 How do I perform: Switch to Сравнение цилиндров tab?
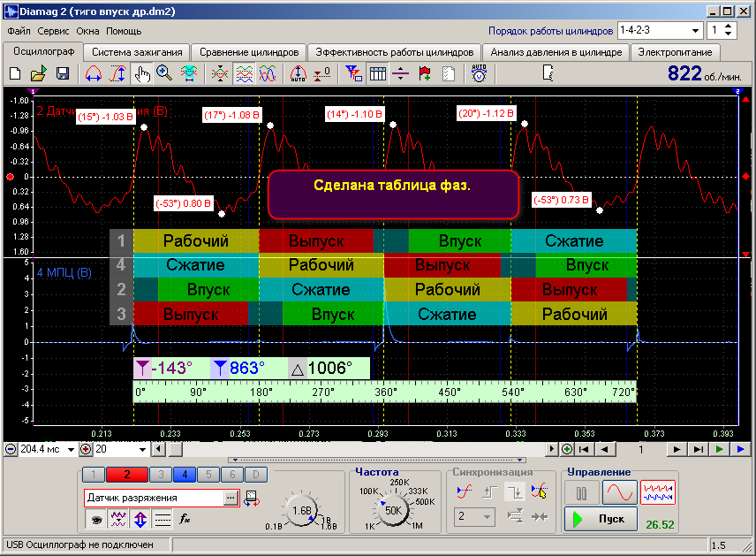point(249,52)
